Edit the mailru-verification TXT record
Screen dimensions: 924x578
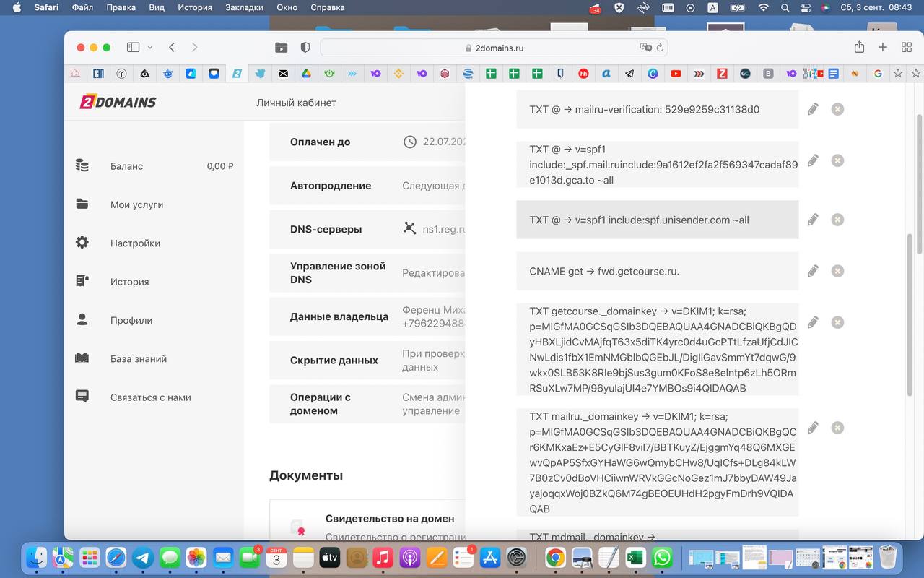coord(813,109)
